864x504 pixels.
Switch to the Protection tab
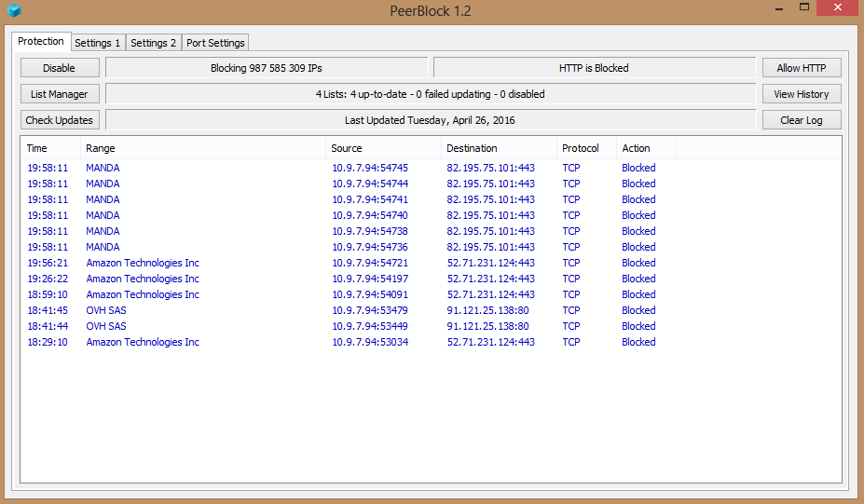click(x=41, y=41)
